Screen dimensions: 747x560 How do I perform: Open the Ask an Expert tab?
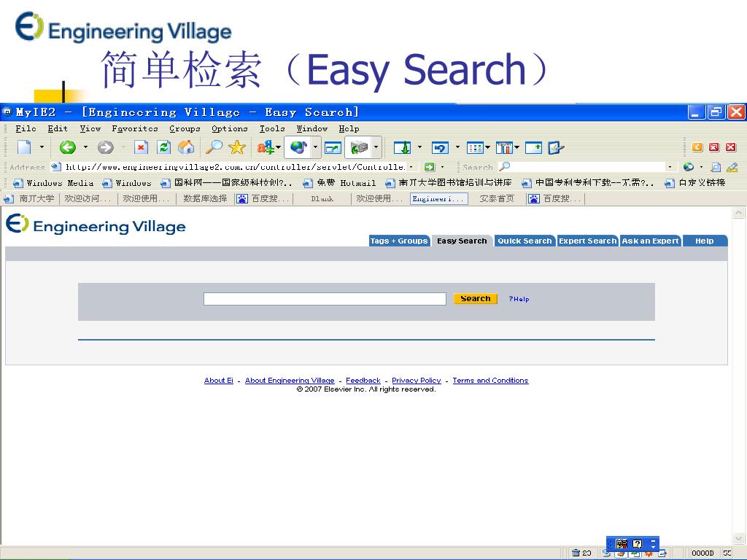(x=650, y=241)
